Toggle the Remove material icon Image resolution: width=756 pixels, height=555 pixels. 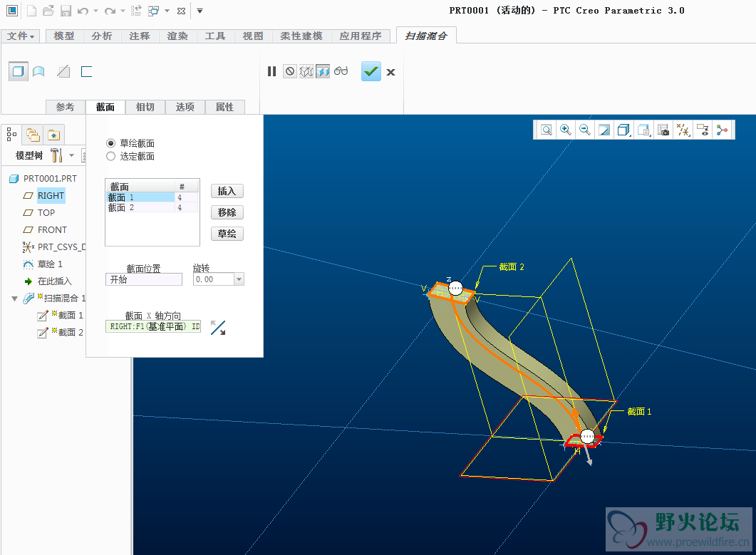pos(63,72)
